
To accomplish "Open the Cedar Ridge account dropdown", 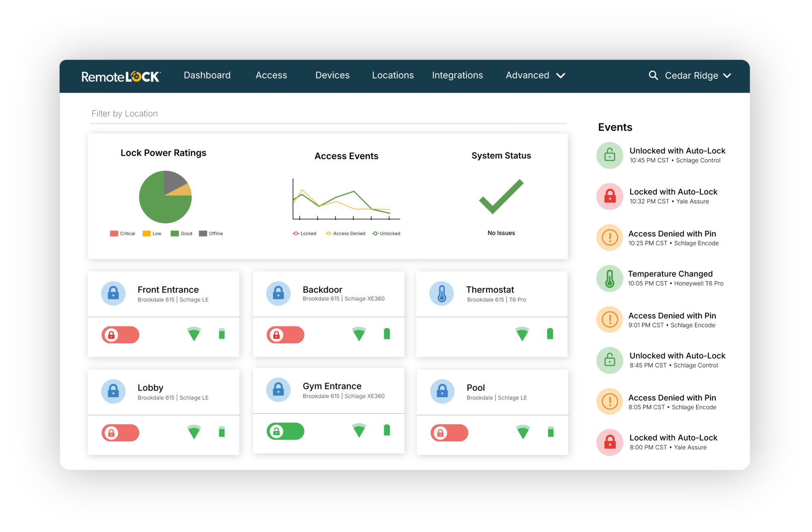I will pyautogui.click(x=698, y=76).
